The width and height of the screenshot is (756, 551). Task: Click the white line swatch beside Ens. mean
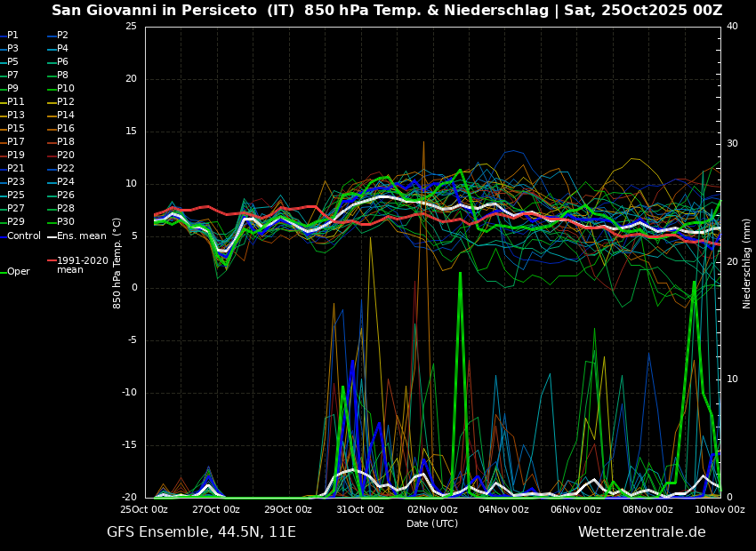click(x=52, y=236)
